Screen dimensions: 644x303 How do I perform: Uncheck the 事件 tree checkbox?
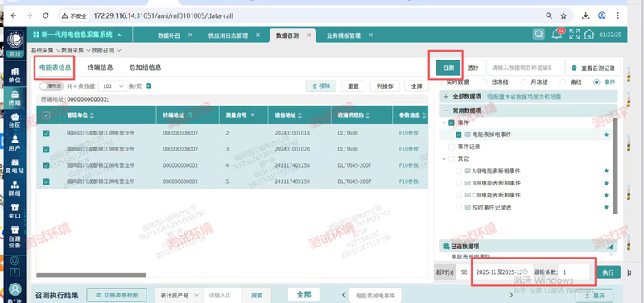point(452,122)
